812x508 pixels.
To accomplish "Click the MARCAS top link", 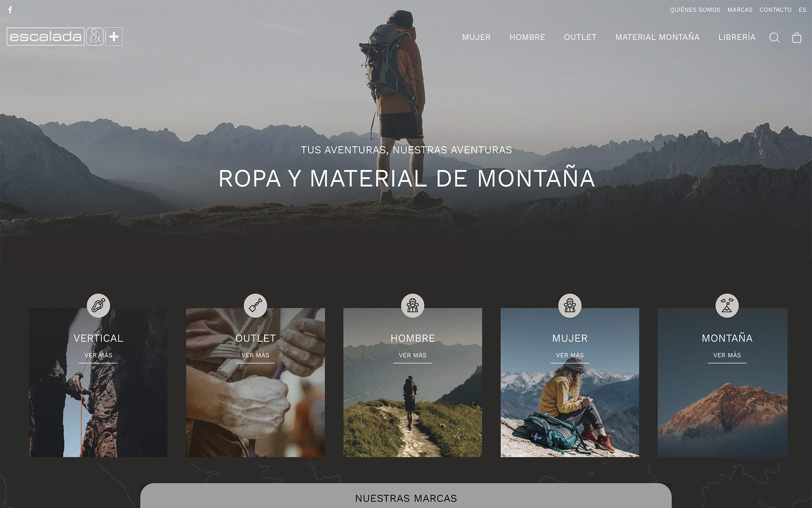I will (x=740, y=10).
